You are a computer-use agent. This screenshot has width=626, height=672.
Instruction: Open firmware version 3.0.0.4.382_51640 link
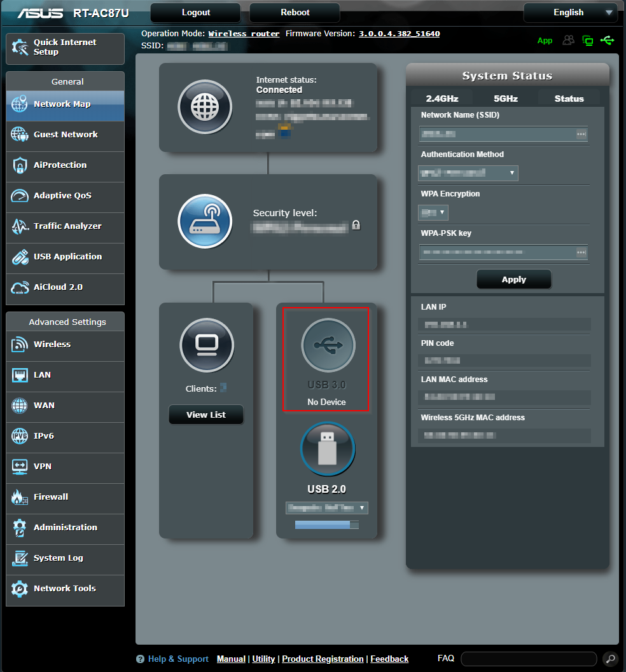pos(399,34)
